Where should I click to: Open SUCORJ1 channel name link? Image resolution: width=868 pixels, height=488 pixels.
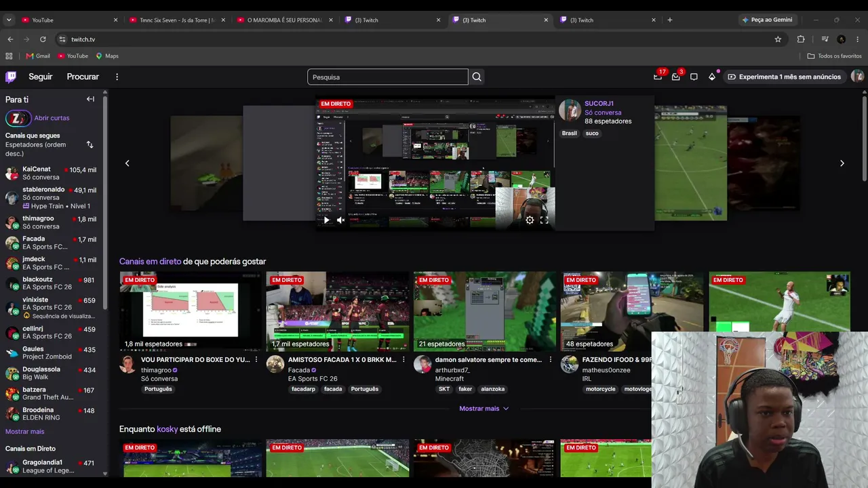coord(599,104)
